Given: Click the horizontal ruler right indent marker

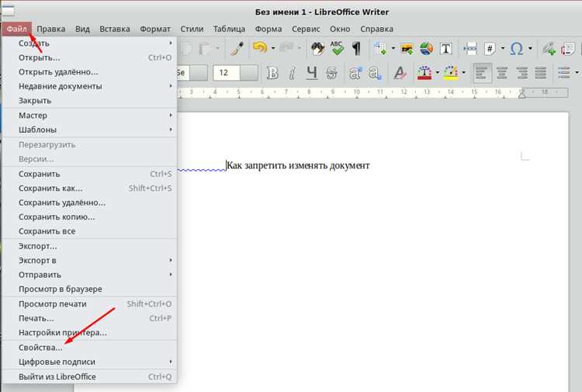Looking at the screenshot, I should (521, 94).
